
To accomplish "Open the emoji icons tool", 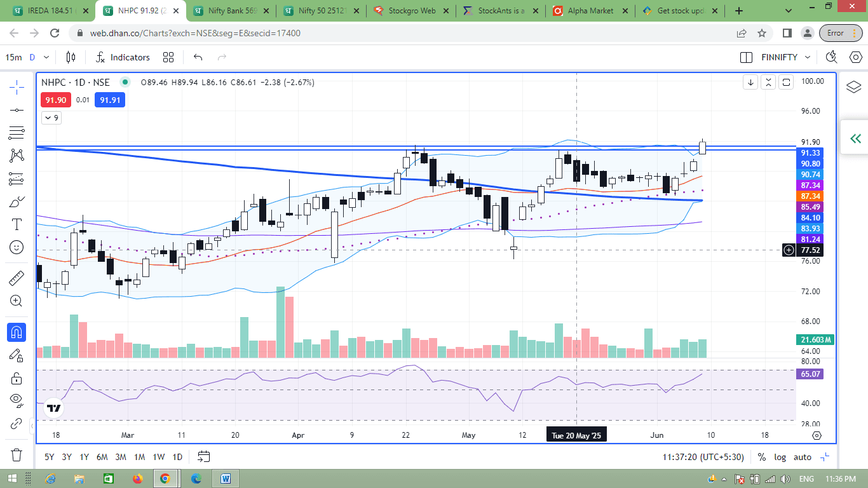I will (x=17, y=247).
